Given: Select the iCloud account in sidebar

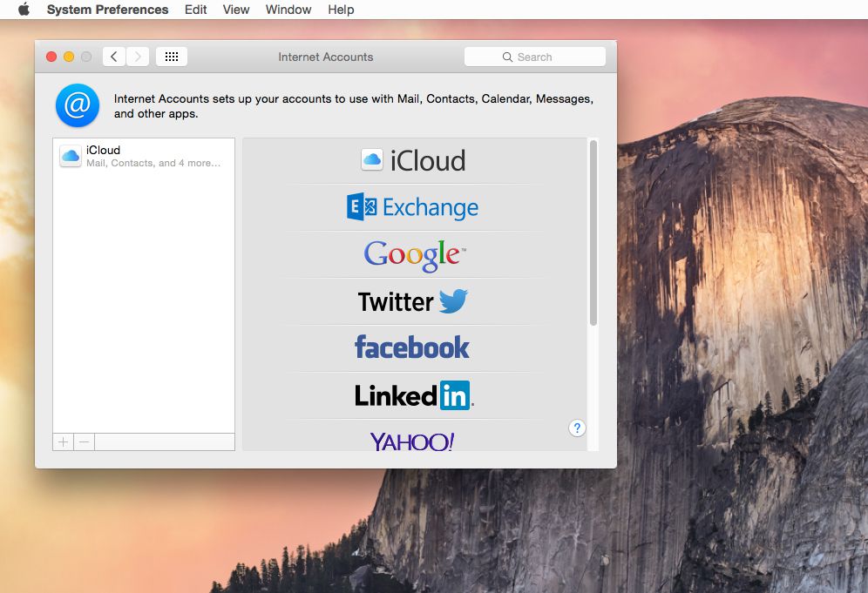Looking at the screenshot, I should point(144,156).
